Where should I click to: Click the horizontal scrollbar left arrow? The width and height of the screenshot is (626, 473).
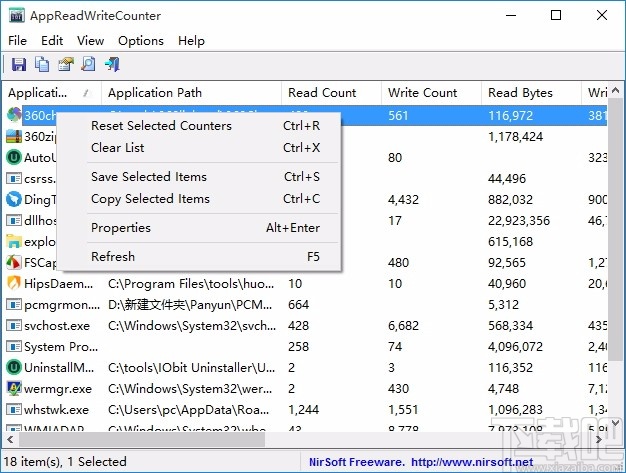(10, 439)
